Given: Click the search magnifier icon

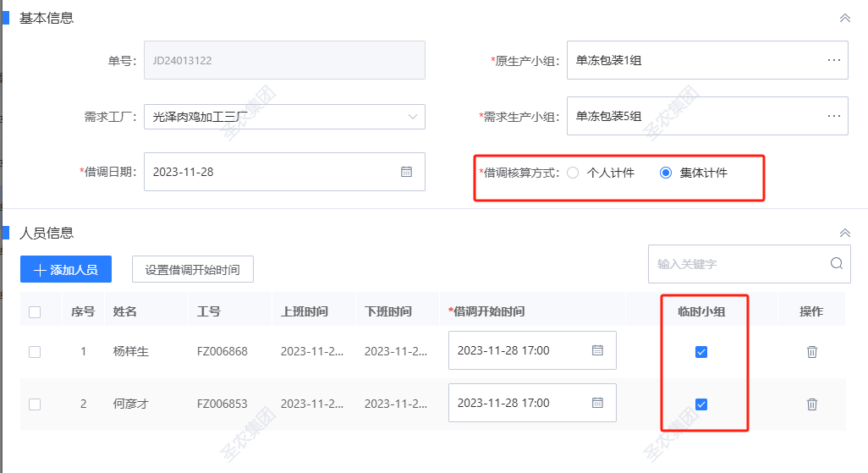Looking at the screenshot, I should point(836,263).
